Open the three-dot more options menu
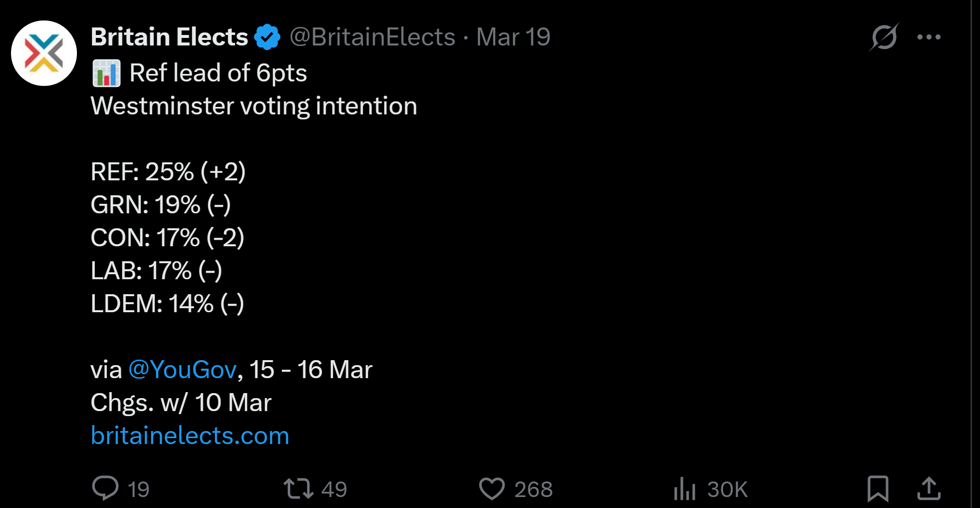This screenshot has width=980, height=508. point(929,37)
